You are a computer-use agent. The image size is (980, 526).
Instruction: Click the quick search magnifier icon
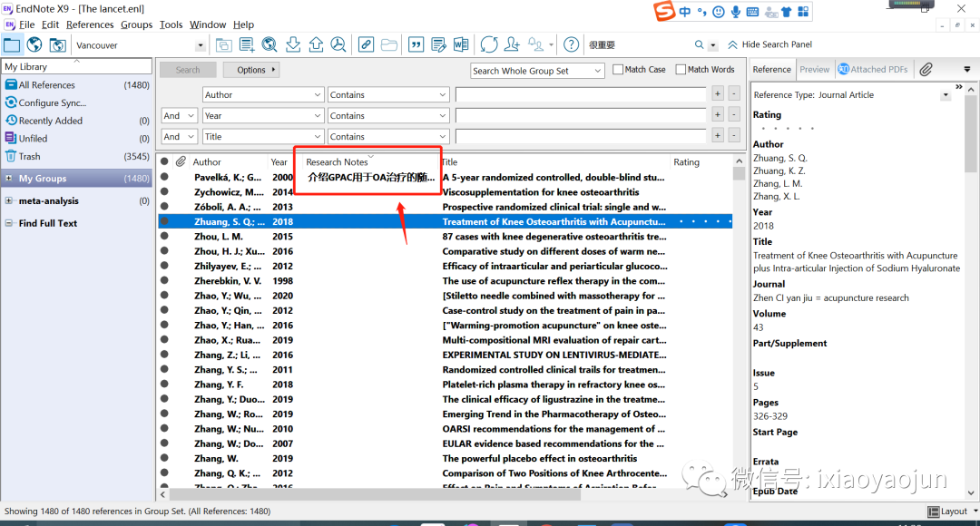click(699, 45)
